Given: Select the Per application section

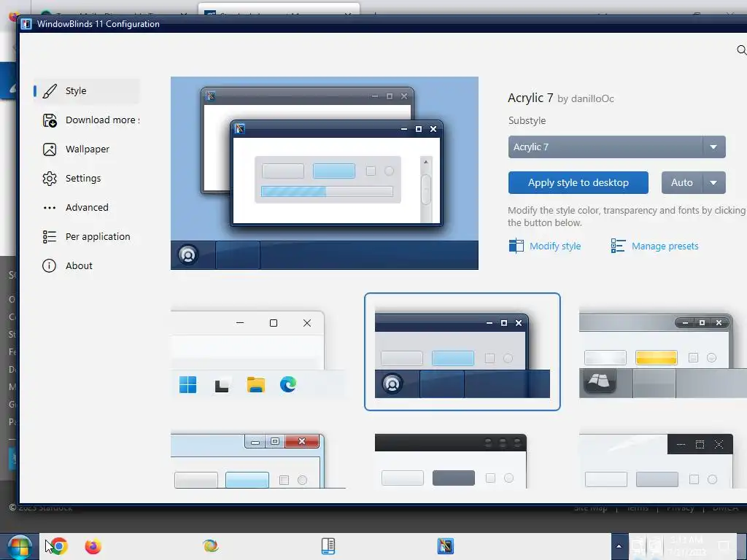Looking at the screenshot, I should pyautogui.click(x=86, y=237).
